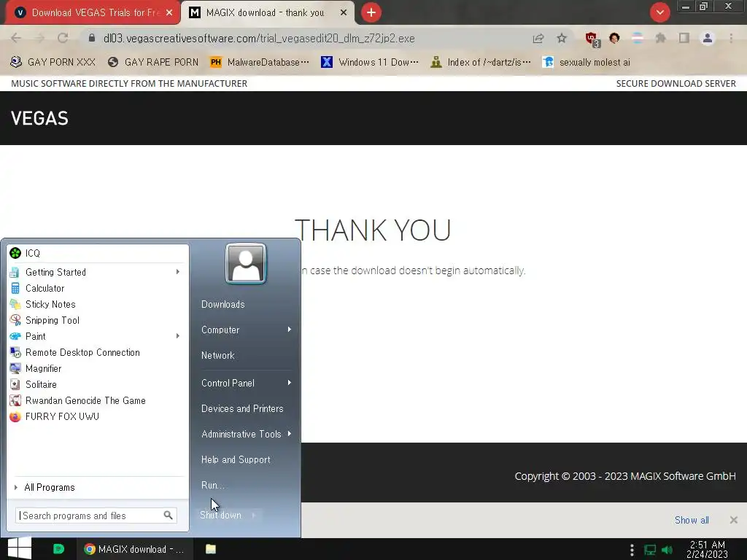The height and width of the screenshot is (560, 747).
Task: Go back to the previous page
Action: tap(16, 38)
